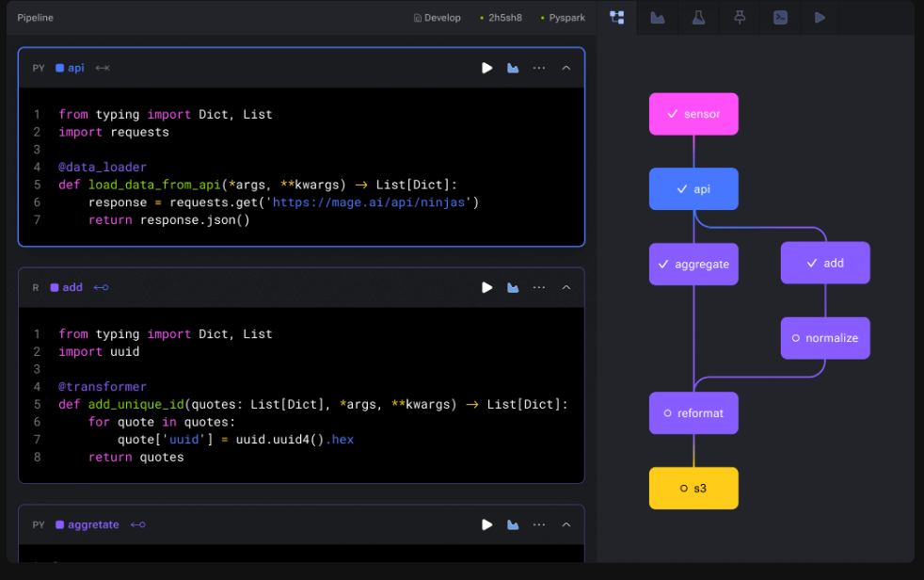Viewport: 924px width, 580px height.
Task: Select the add node in the graph
Action: click(x=825, y=263)
